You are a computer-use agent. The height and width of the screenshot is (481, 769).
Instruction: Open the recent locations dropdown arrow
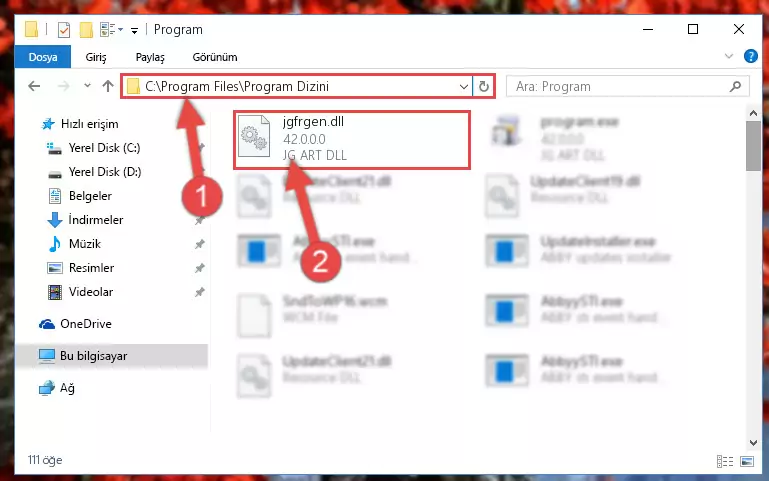click(87, 86)
